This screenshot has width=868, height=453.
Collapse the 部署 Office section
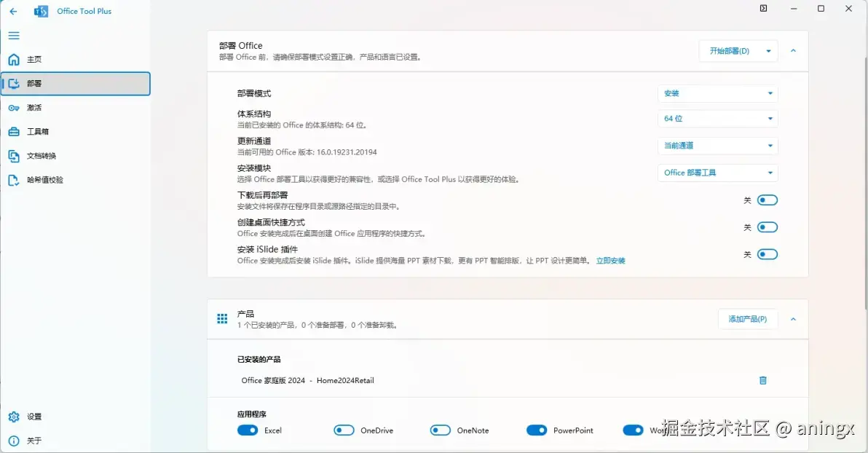(x=793, y=51)
